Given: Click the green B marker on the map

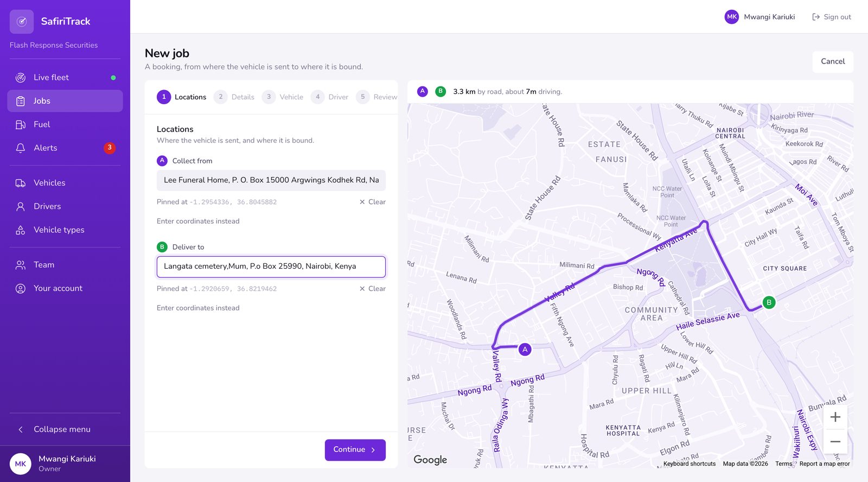Looking at the screenshot, I should [769, 302].
